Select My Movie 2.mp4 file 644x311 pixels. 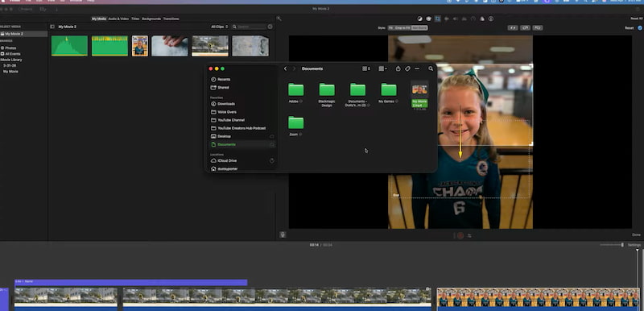point(419,95)
